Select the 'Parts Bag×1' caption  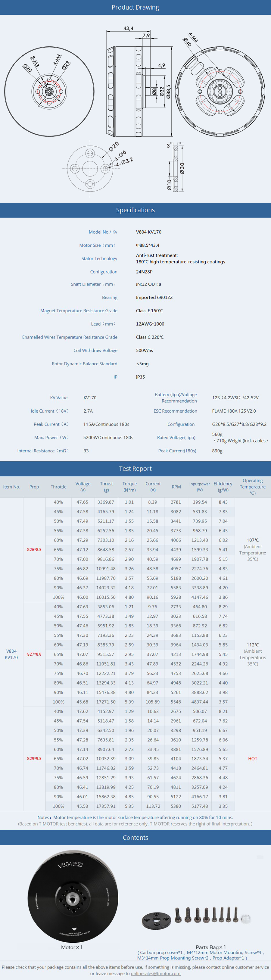[211, 947]
